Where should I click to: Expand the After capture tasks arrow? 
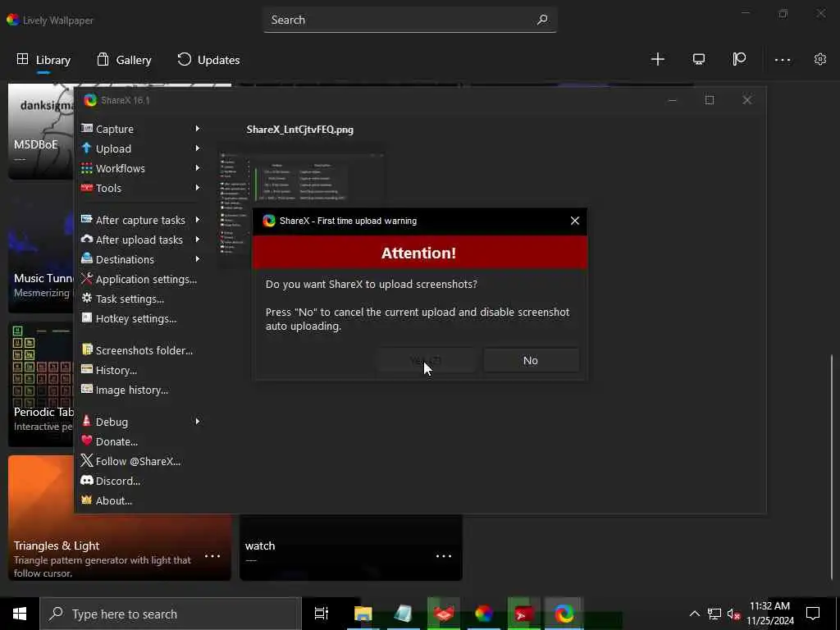[197, 220]
